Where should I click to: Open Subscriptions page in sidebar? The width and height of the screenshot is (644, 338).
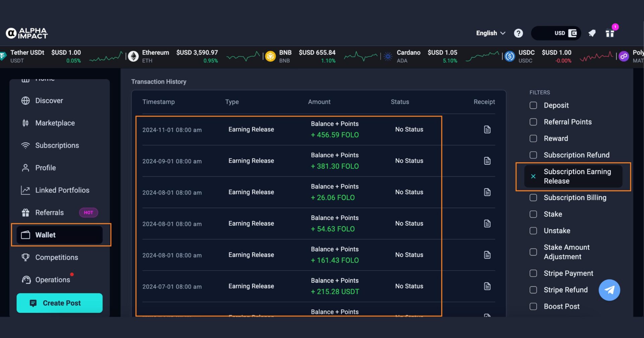tap(60, 146)
